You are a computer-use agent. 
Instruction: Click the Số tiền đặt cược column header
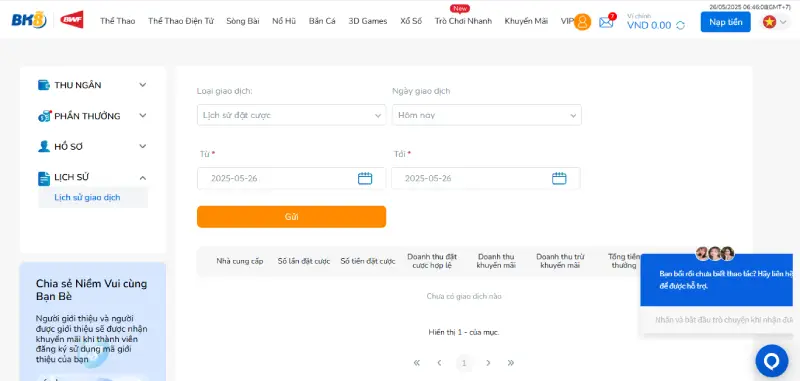point(368,261)
